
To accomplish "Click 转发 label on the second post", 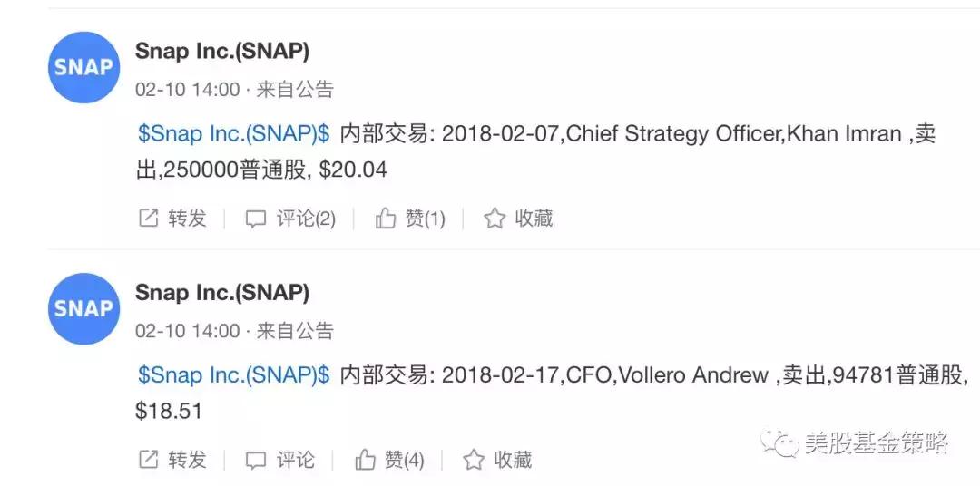I will pos(187,460).
